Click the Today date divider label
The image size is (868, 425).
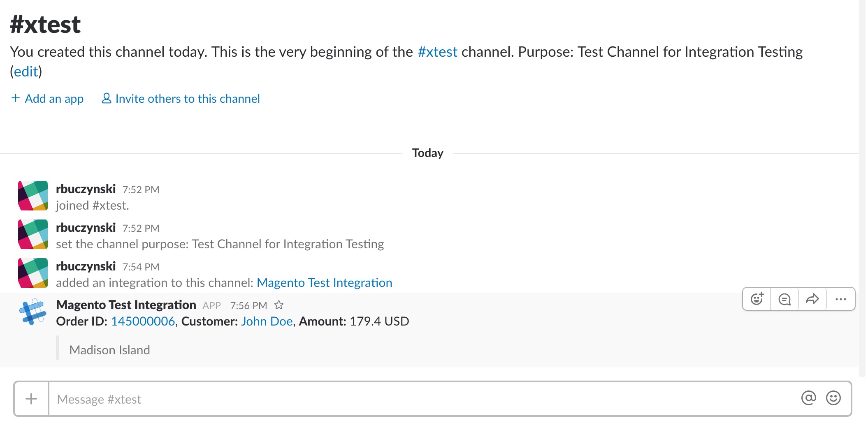[x=428, y=153]
